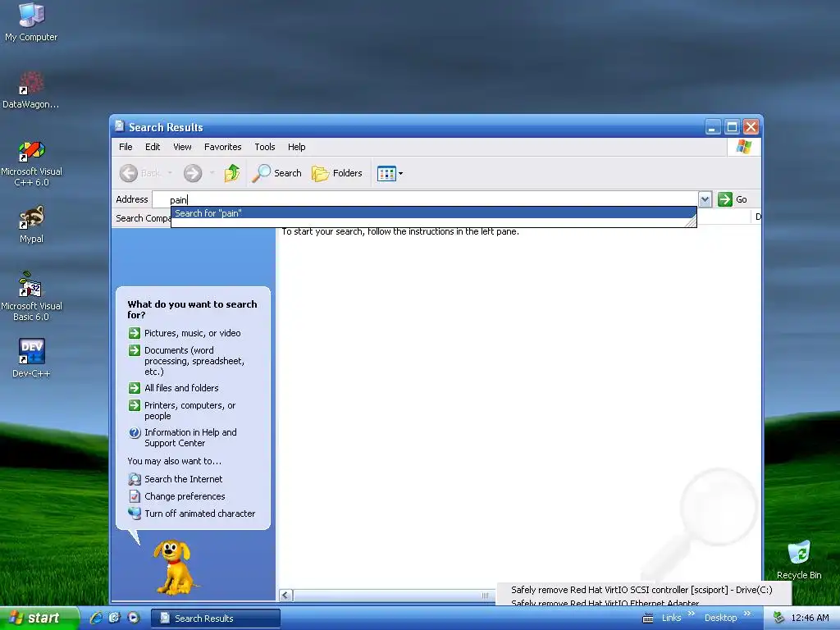The width and height of the screenshot is (840, 630).
Task: Minimize the Search Results window
Action: pyautogui.click(x=713, y=127)
